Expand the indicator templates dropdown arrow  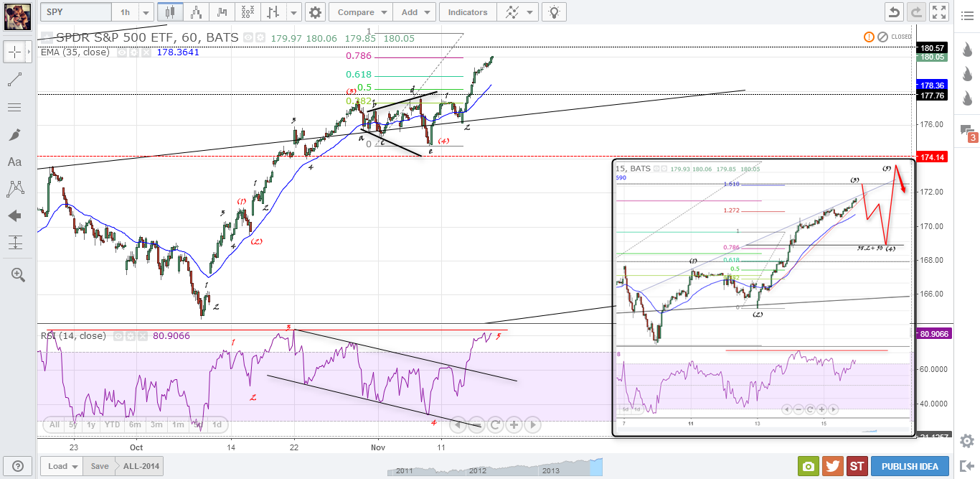tap(530, 12)
